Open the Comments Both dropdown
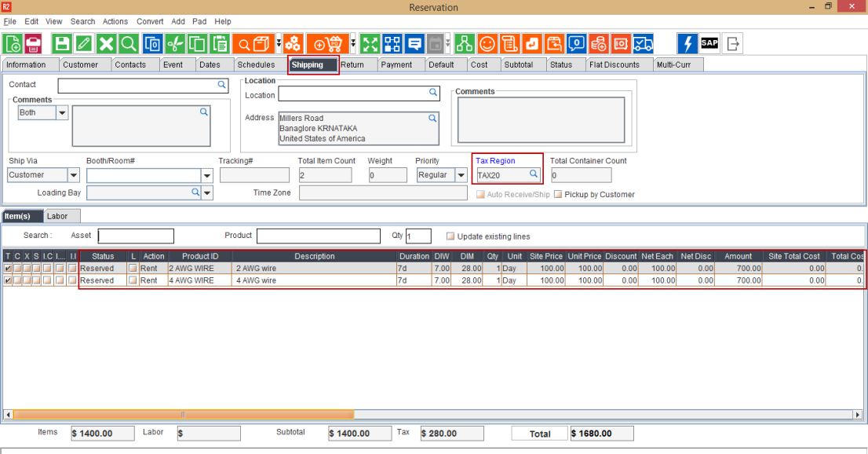Image resolution: width=868 pixels, height=454 pixels. click(x=62, y=113)
